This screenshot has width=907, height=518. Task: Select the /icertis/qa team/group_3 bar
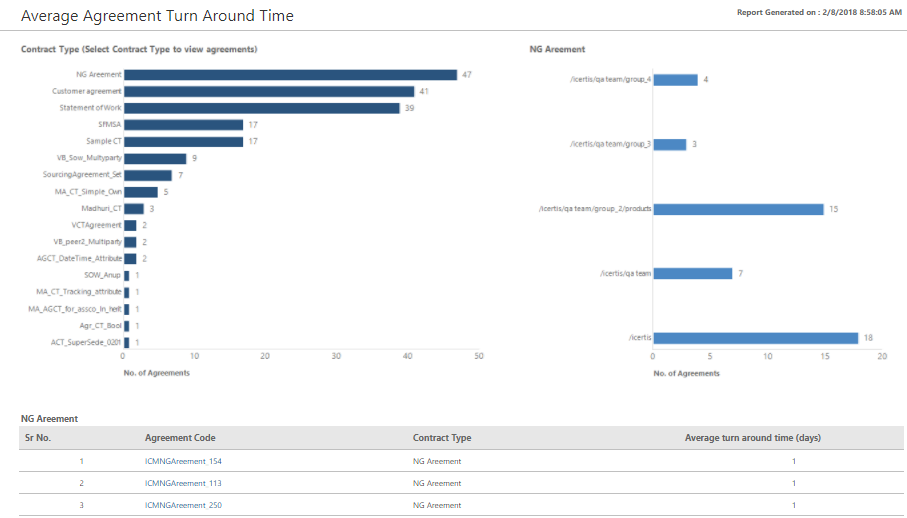669,144
